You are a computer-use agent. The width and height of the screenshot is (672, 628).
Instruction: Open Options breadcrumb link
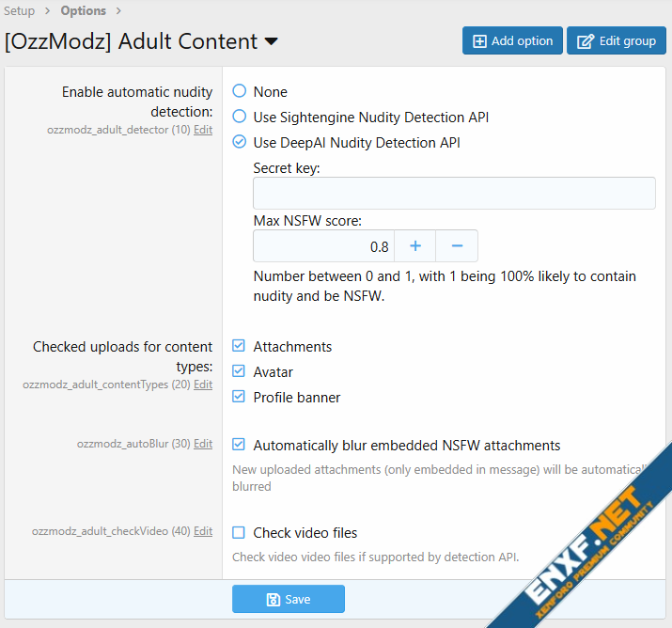pos(84,11)
